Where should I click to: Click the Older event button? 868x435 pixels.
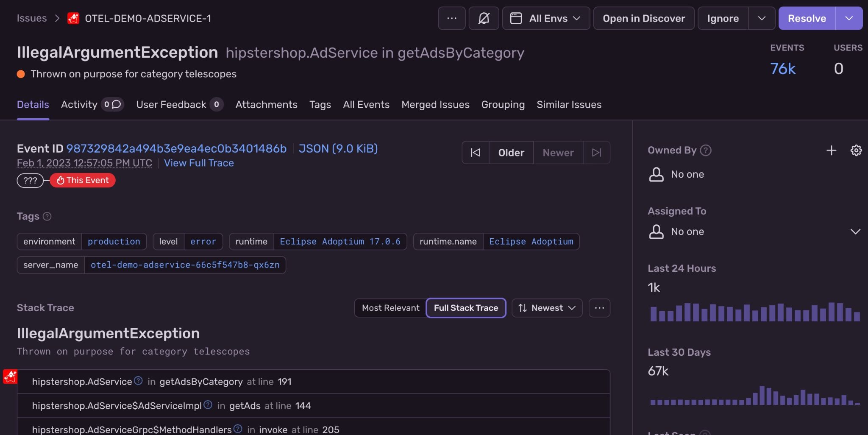tap(511, 152)
